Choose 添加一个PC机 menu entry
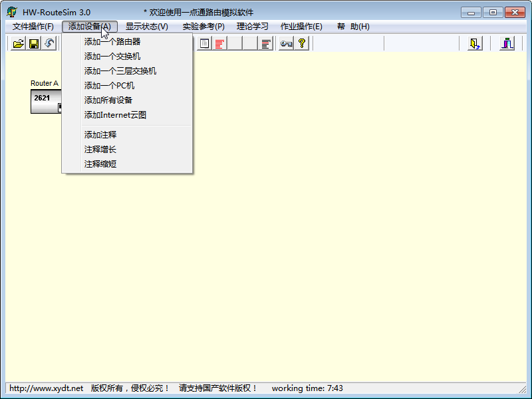 (127, 86)
